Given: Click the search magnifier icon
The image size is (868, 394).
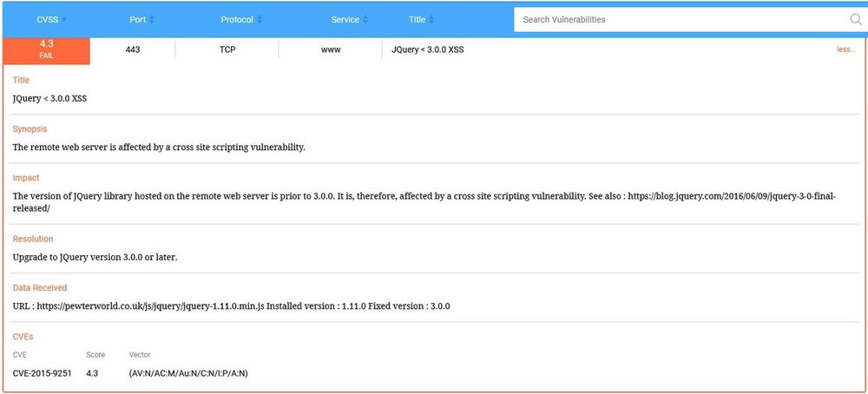Looking at the screenshot, I should tap(855, 19).
